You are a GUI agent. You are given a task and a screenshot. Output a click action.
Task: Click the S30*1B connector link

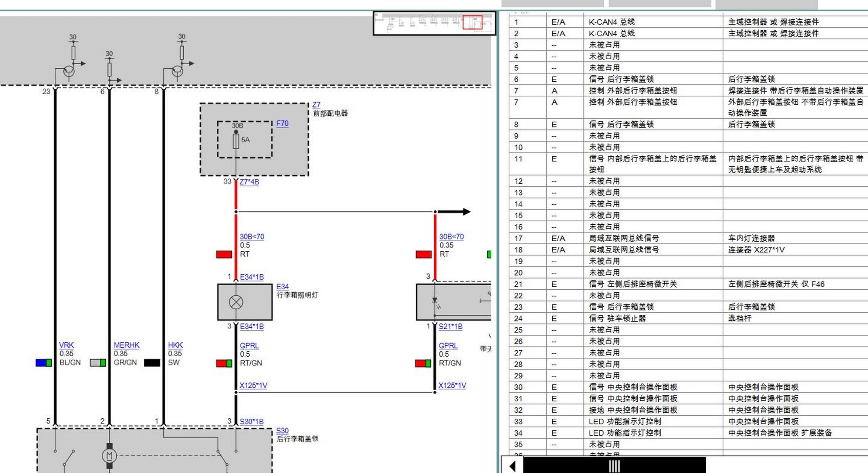(252, 422)
